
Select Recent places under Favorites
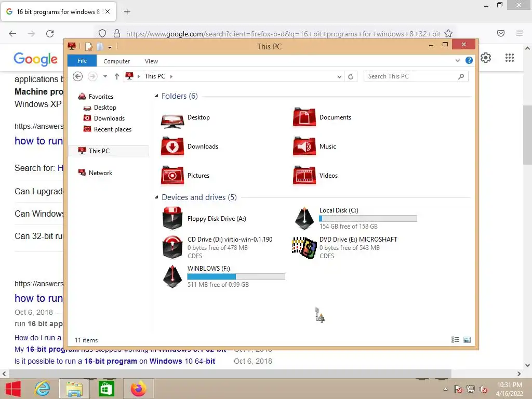click(x=112, y=129)
